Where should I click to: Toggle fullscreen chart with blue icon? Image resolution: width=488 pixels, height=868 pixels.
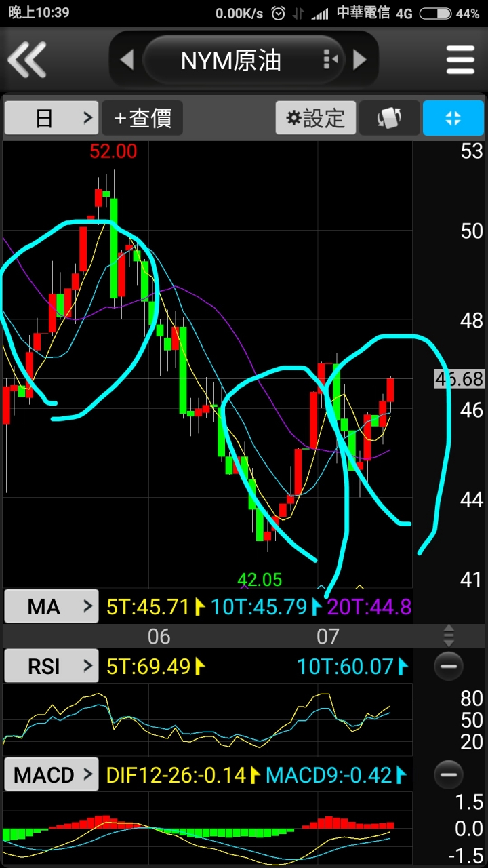click(453, 118)
